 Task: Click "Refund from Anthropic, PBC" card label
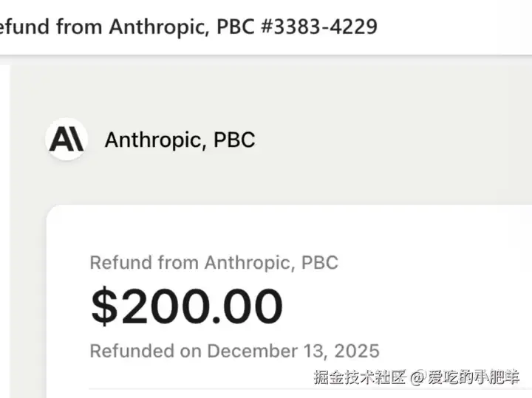(x=214, y=262)
